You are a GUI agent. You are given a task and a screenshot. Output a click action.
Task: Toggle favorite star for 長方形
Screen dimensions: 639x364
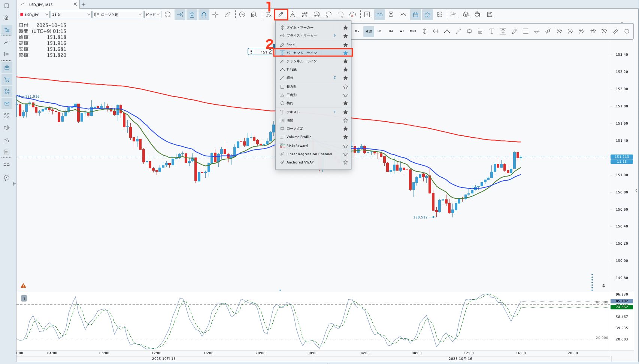[x=345, y=87]
